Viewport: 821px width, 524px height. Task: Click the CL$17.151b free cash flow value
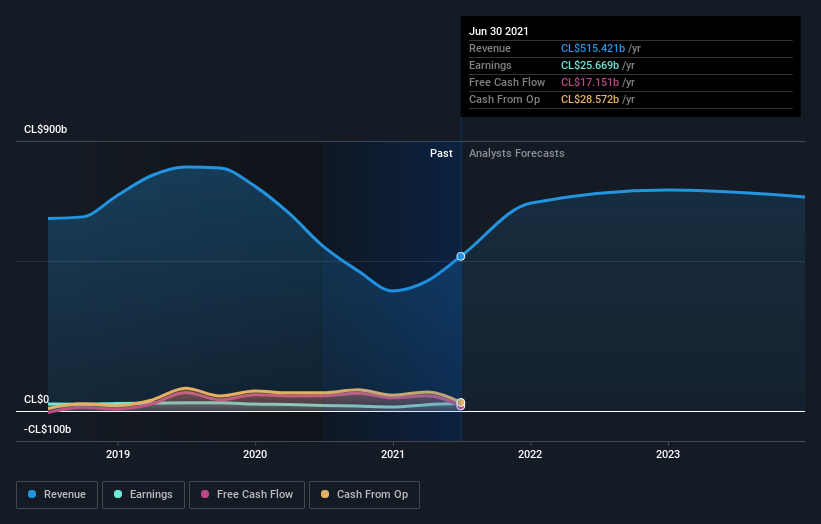(x=590, y=82)
